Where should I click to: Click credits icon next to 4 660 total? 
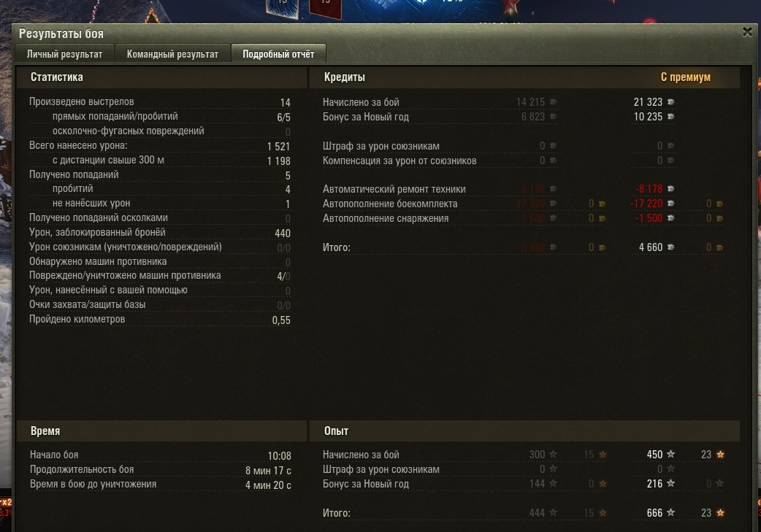click(x=670, y=247)
